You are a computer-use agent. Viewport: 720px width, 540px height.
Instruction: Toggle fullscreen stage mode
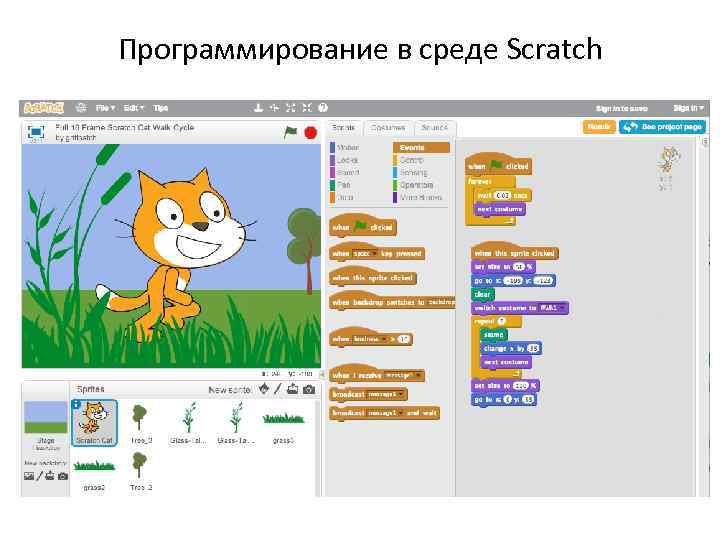coord(36,132)
